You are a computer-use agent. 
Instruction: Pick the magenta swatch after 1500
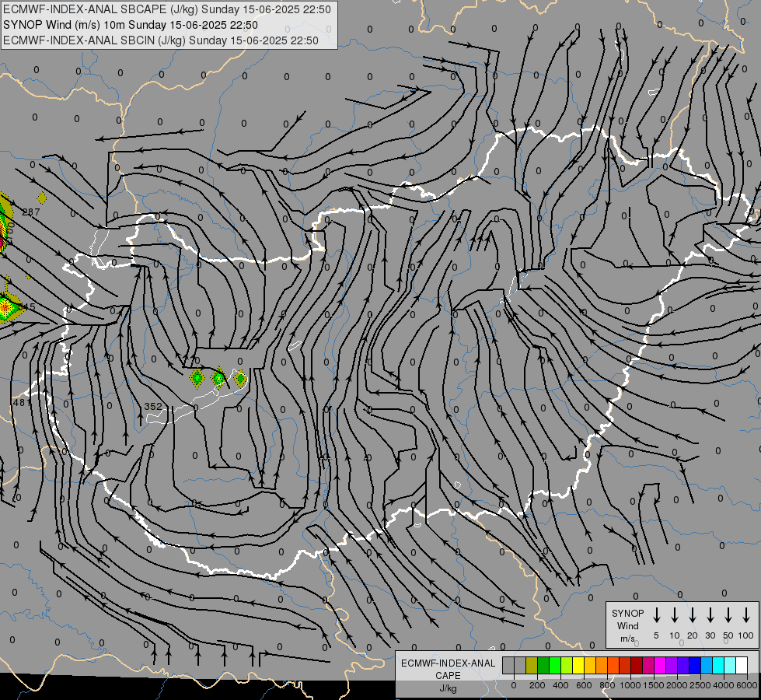click(660, 665)
